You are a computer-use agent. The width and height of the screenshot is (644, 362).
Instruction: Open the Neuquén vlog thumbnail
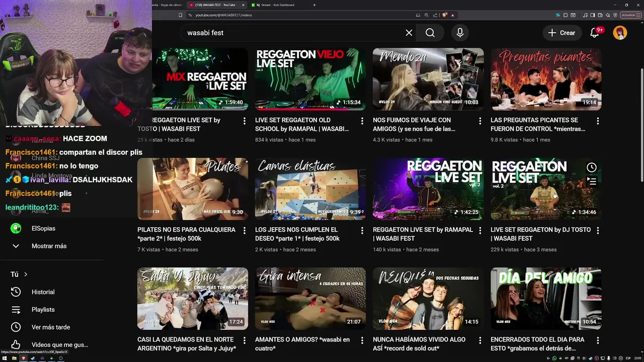(428, 298)
